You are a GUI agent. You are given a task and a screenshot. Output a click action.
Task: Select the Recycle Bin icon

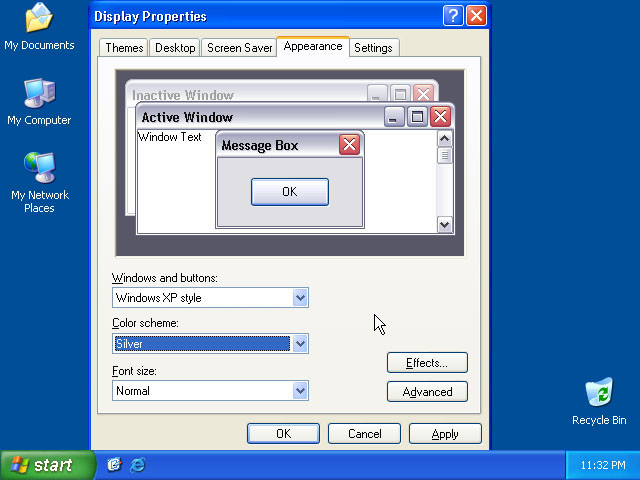coord(599,402)
